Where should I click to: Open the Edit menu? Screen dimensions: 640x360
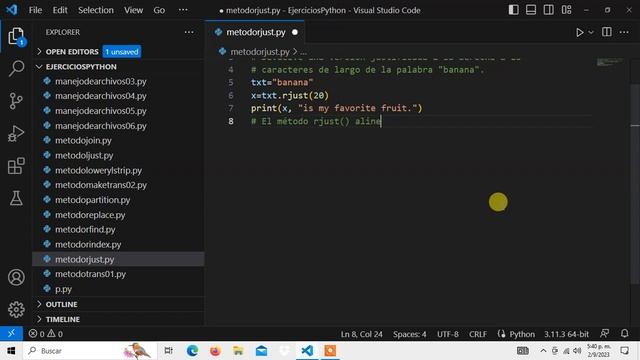click(x=60, y=10)
